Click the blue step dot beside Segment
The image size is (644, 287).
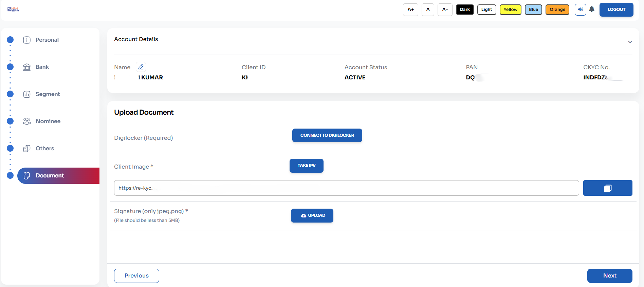pyautogui.click(x=10, y=94)
